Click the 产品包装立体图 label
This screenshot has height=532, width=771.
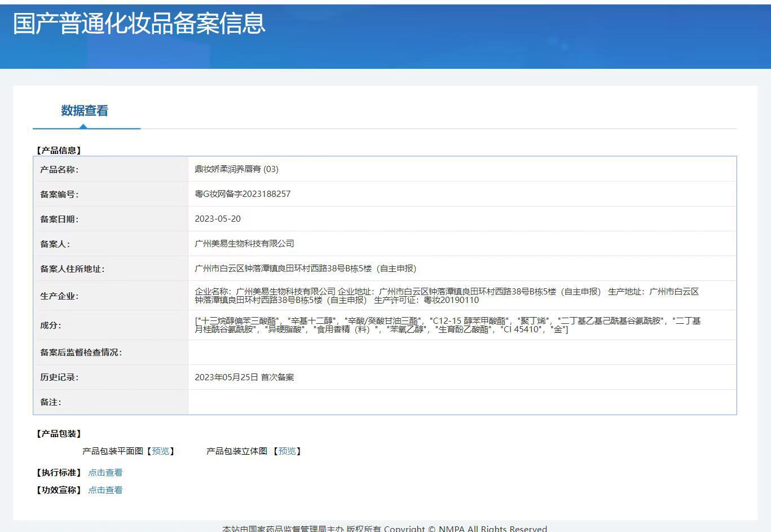(x=237, y=451)
